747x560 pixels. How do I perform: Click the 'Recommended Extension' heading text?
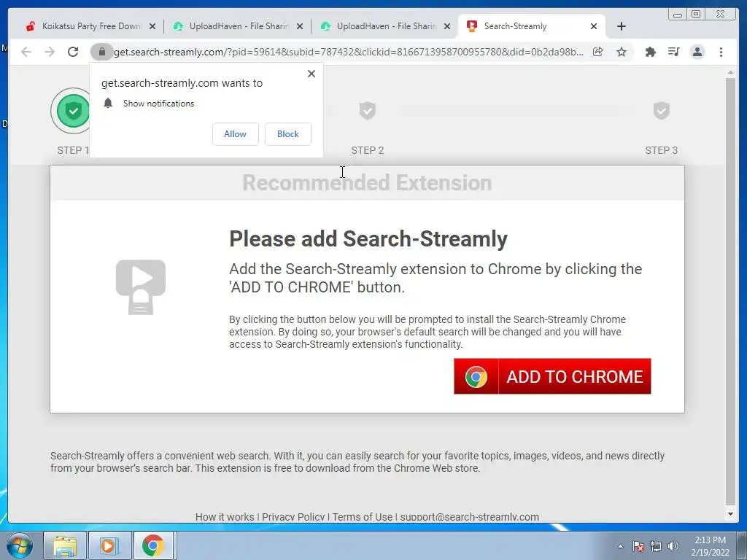tap(367, 183)
